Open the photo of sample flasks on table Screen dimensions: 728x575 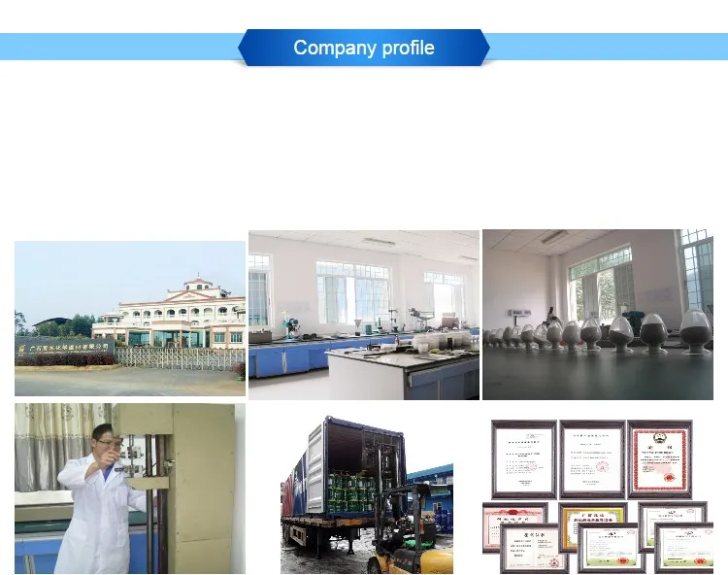pyautogui.click(x=598, y=315)
